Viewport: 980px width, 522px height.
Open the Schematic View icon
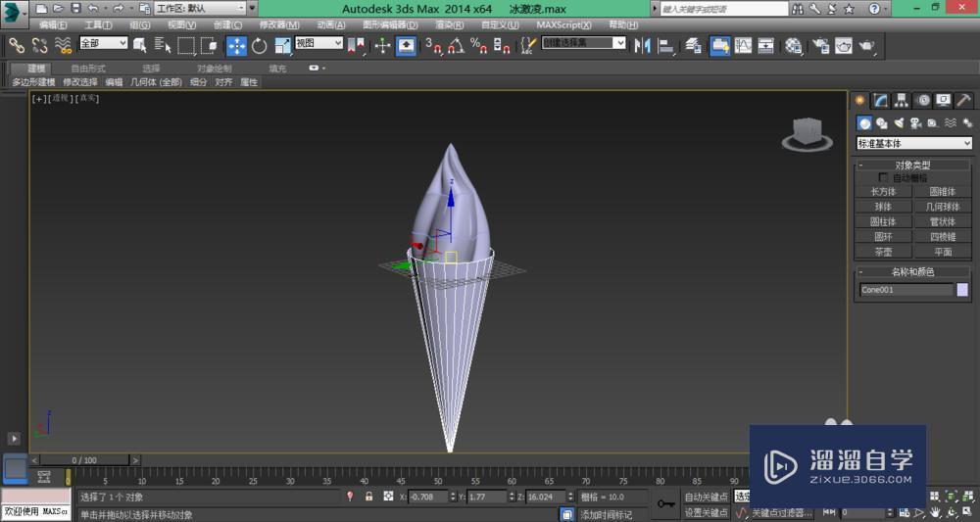click(765, 45)
